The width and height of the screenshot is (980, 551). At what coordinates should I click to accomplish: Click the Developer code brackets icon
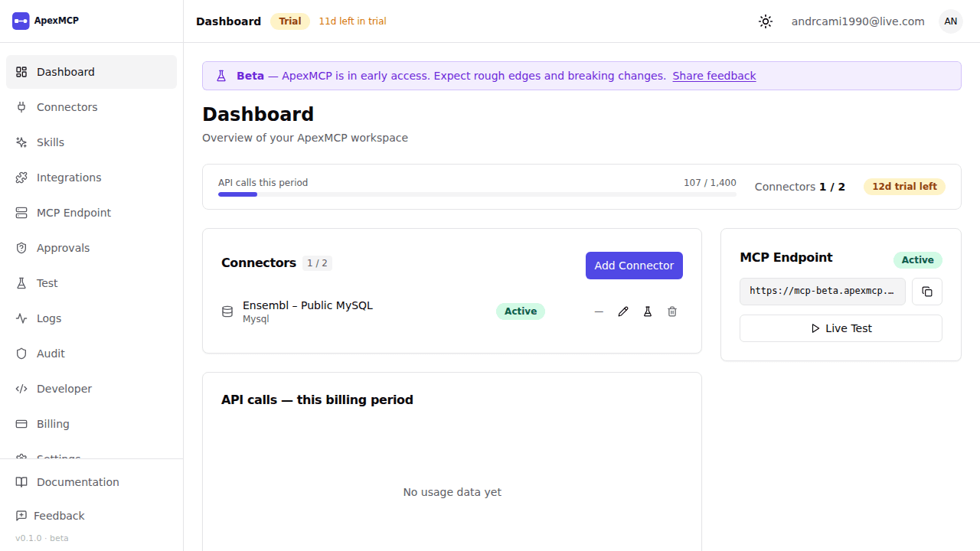[21, 389]
